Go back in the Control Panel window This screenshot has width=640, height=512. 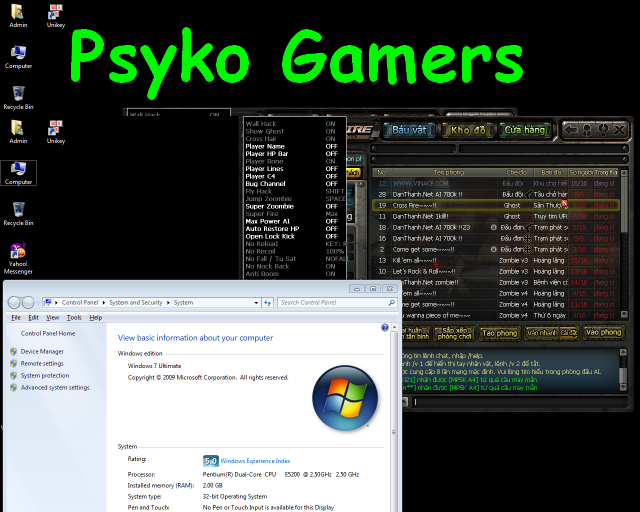(x=14, y=302)
